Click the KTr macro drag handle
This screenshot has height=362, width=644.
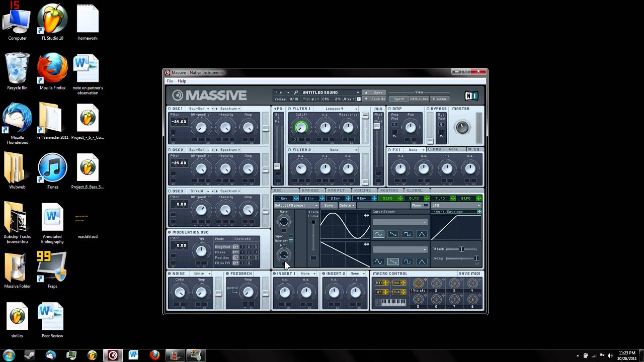tap(386, 283)
